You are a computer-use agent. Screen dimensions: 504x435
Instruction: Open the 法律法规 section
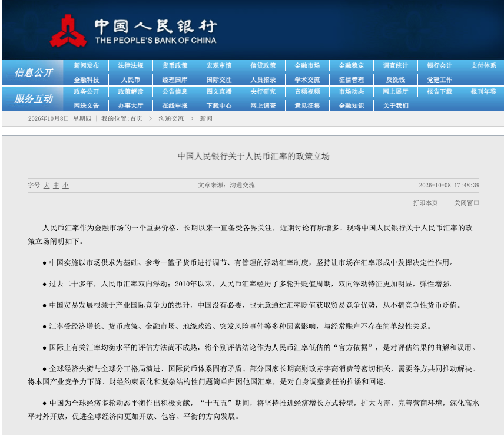point(131,66)
